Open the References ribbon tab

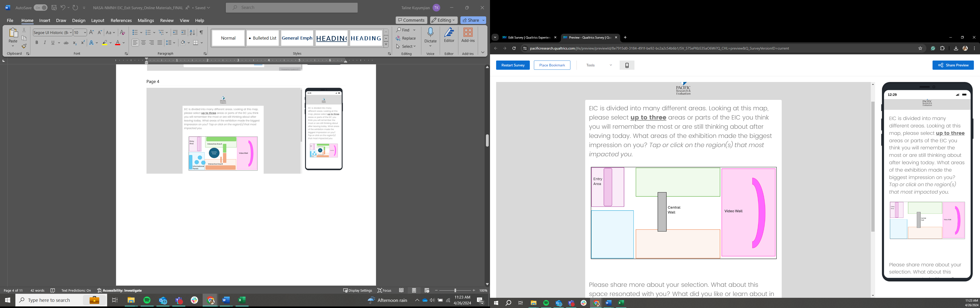click(121, 20)
